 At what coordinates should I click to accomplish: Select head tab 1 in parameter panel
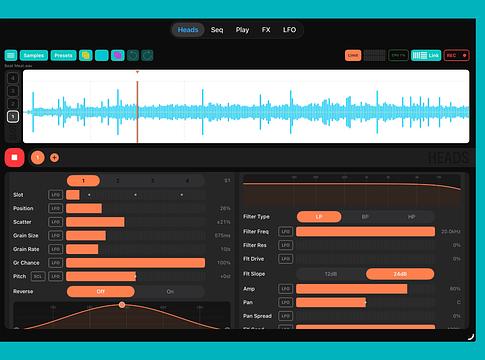[x=83, y=181]
